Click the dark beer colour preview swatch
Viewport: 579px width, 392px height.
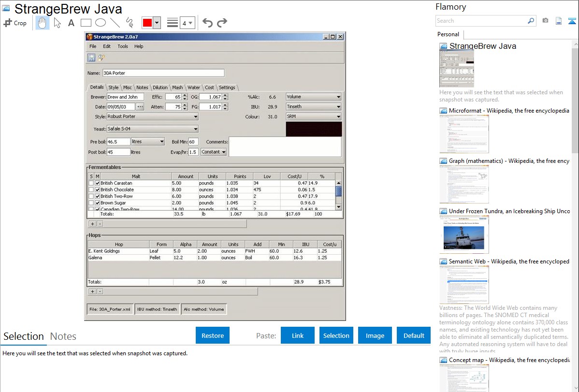click(x=314, y=130)
